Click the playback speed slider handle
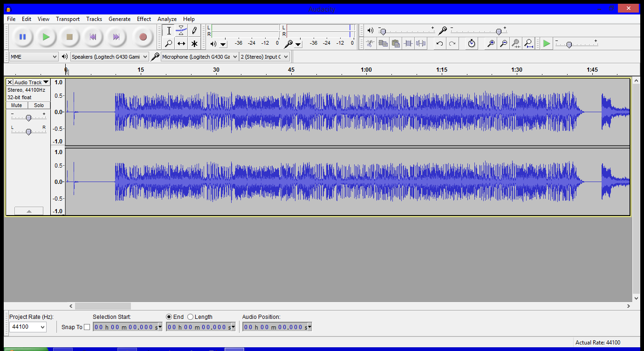644x351 pixels. 569,45
